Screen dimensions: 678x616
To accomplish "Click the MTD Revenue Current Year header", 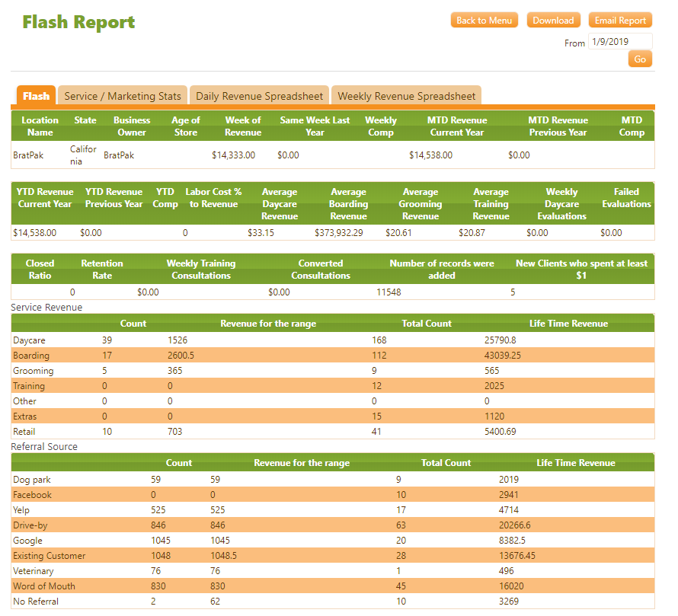I will 457,126.
